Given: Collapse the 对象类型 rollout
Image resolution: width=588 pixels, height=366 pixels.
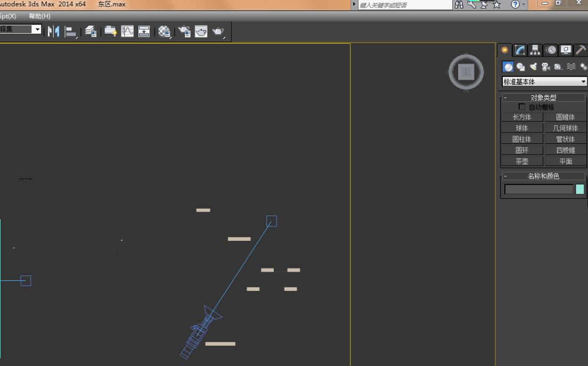Looking at the screenshot, I should click(505, 97).
